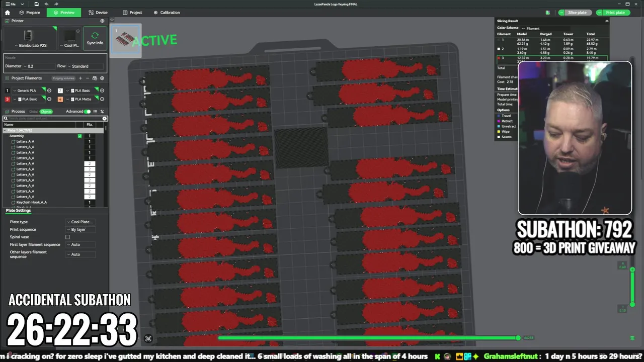
Task: Open the Cool Plate bed type dropdown
Action: 69,45
